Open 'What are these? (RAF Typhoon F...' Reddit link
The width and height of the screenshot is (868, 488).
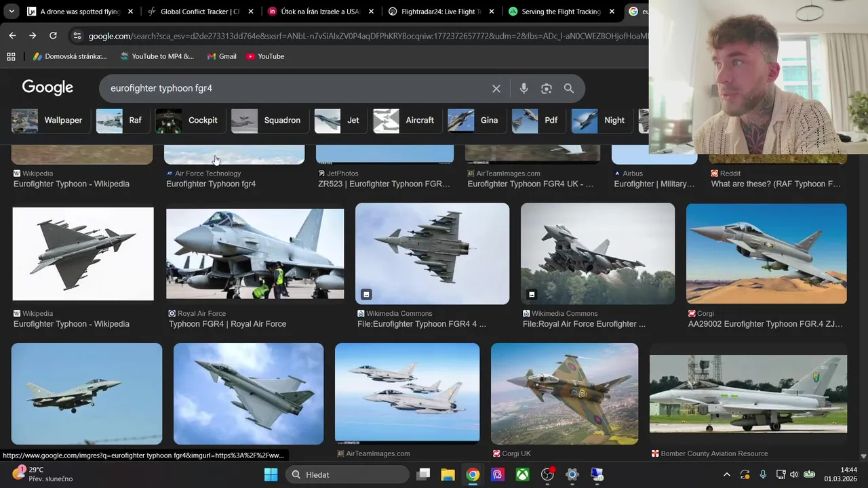(776, 184)
